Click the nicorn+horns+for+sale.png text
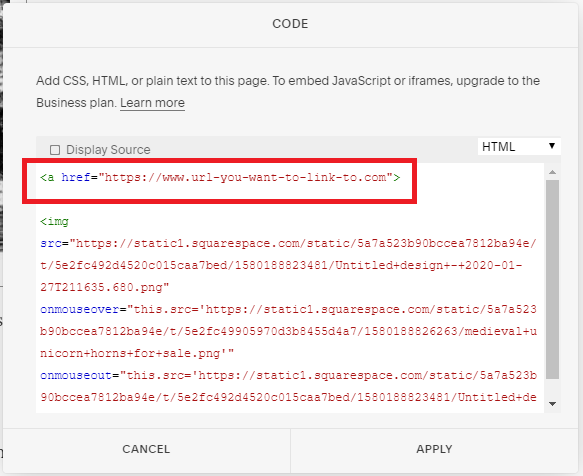This screenshot has width=583, height=476. [x=137, y=353]
